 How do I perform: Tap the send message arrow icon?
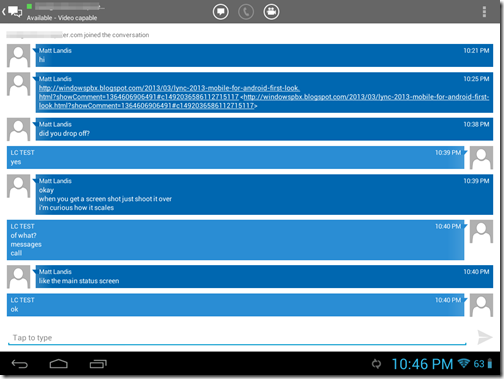coord(484,337)
